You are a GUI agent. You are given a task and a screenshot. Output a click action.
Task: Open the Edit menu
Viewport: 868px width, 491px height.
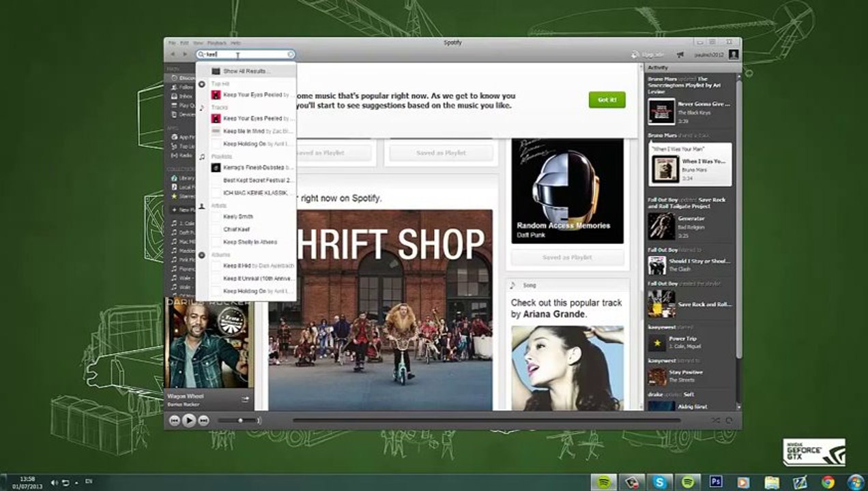(184, 43)
